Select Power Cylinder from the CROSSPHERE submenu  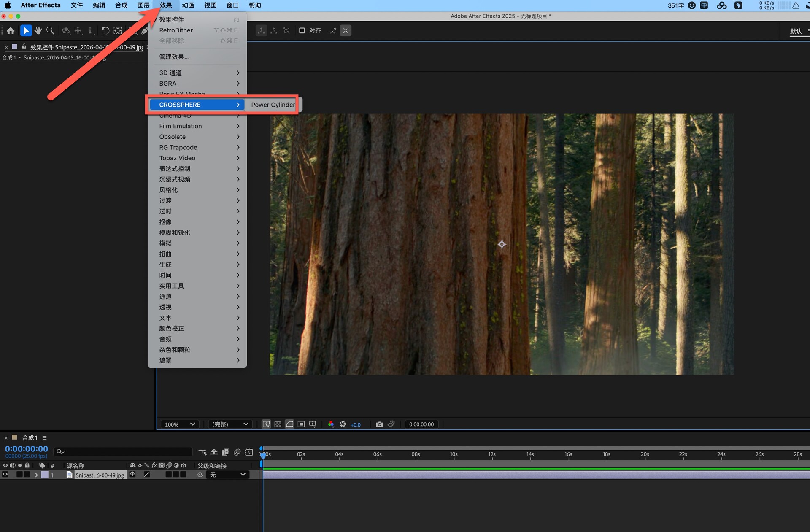pos(273,105)
